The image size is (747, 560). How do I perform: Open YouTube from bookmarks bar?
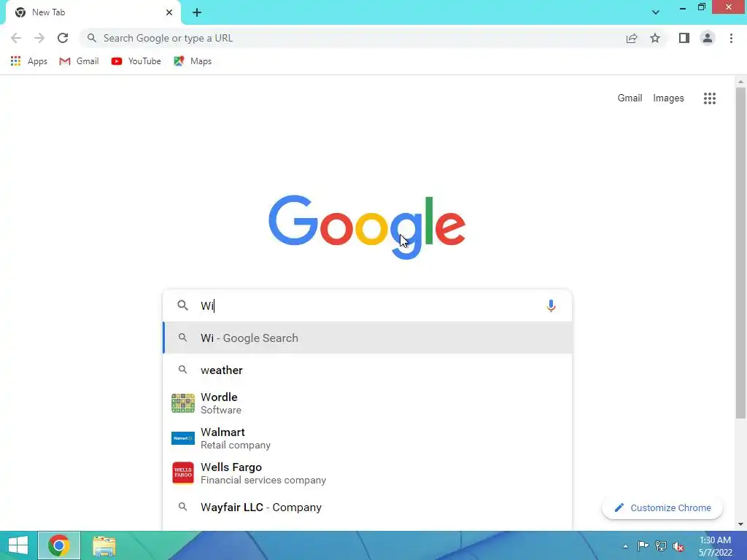click(136, 61)
